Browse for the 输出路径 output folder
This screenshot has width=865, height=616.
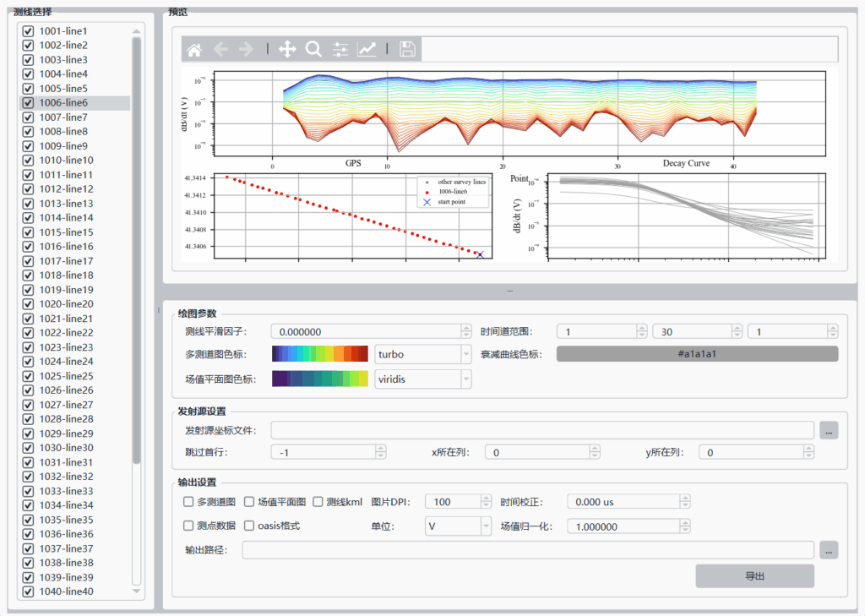(829, 550)
